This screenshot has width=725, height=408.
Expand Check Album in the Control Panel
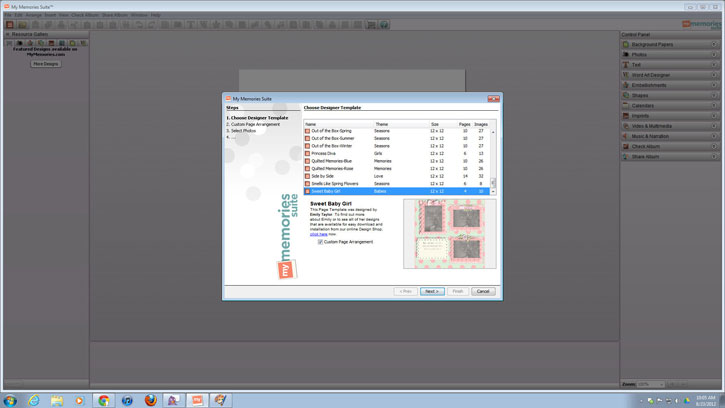pos(670,146)
